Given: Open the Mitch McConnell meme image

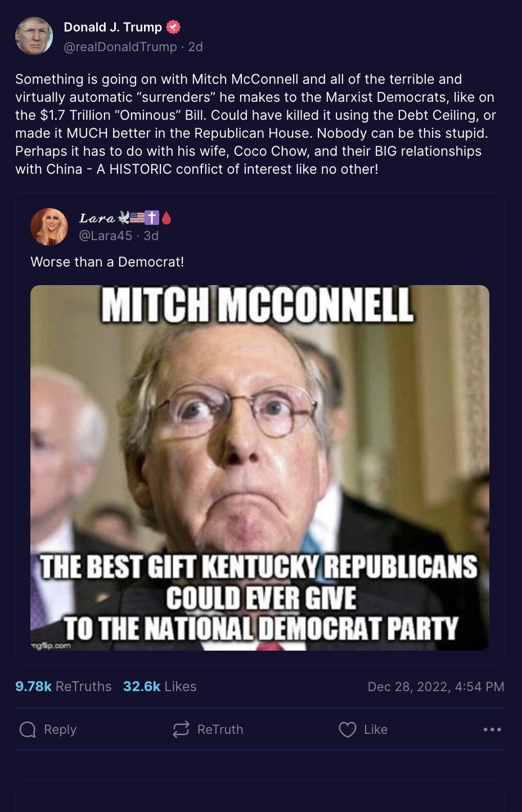Looking at the screenshot, I should [260, 468].
